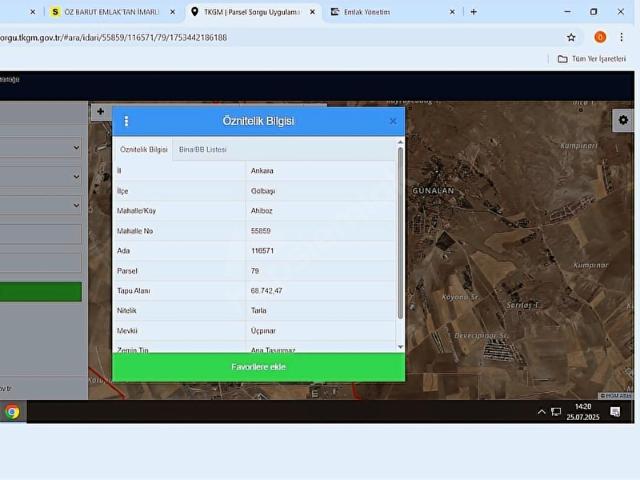Viewport: 640px width, 480px height.
Task: Open a new browser tab
Action: pyautogui.click(x=473, y=12)
